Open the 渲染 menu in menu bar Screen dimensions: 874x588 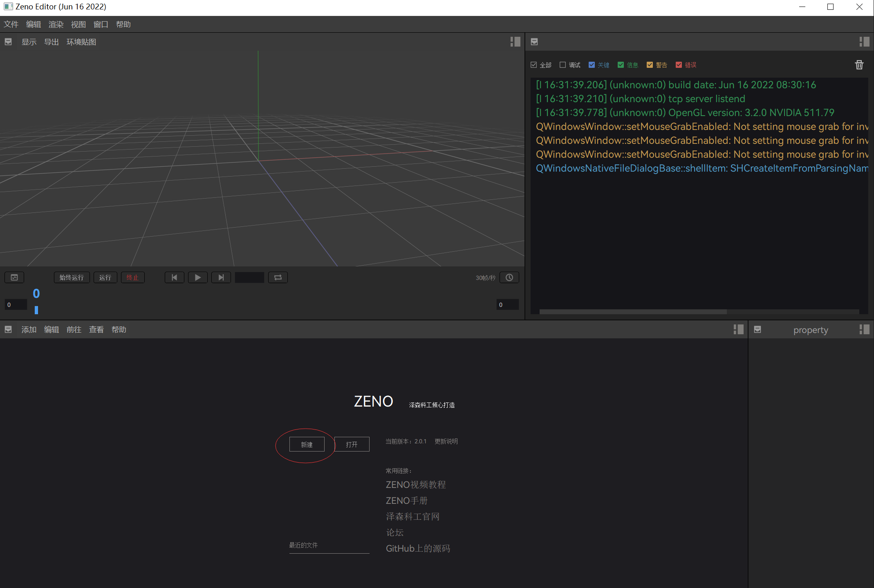pyautogui.click(x=56, y=25)
